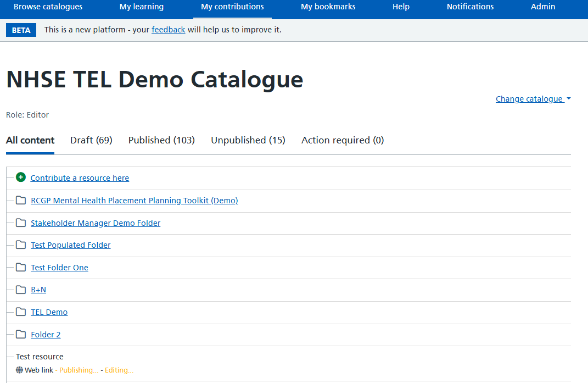Click the NHSE TEL Demo Catalogue heading

pos(154,80)
